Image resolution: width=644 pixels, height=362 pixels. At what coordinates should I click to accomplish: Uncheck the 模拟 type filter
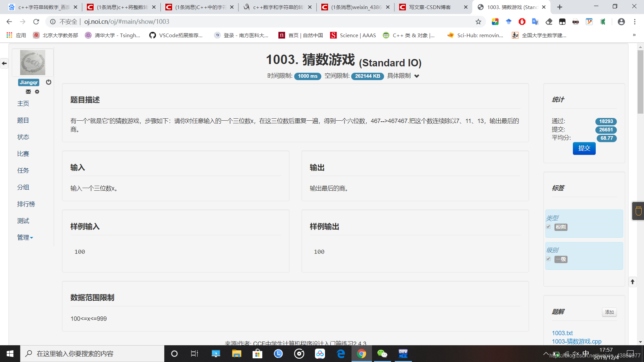(x=549, y=227)
